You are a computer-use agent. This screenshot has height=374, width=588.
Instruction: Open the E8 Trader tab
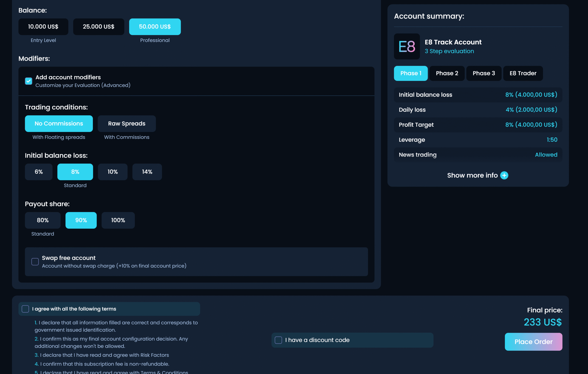(523, 73)
